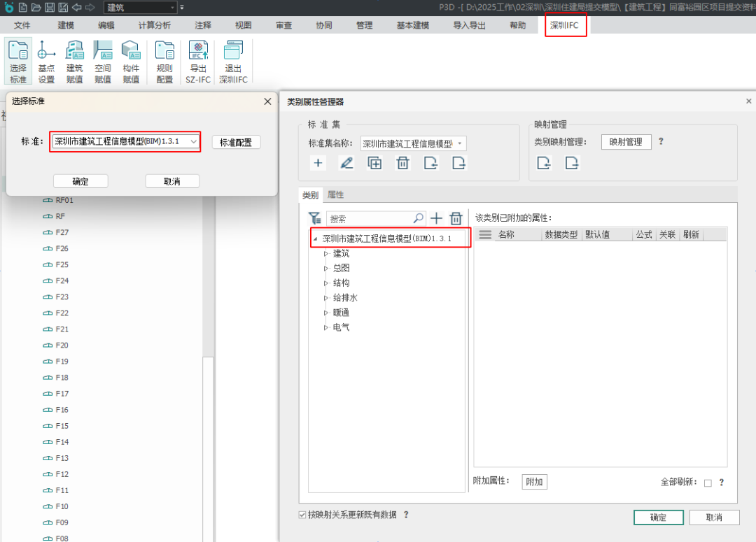756x542 pixels.
Task: Click 取消 in 选择标准 dialog
Action: pos(172,181)
